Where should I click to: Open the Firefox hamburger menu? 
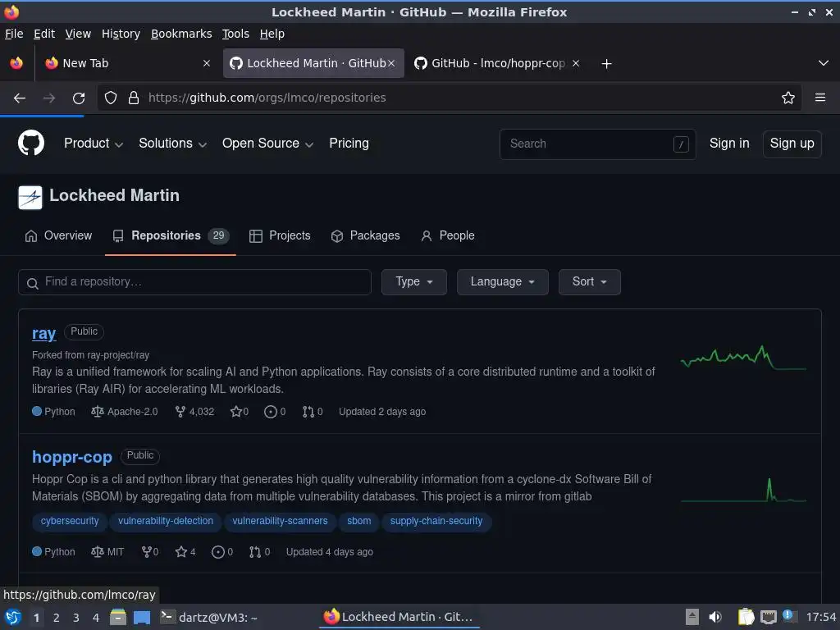tap(820, 98)
